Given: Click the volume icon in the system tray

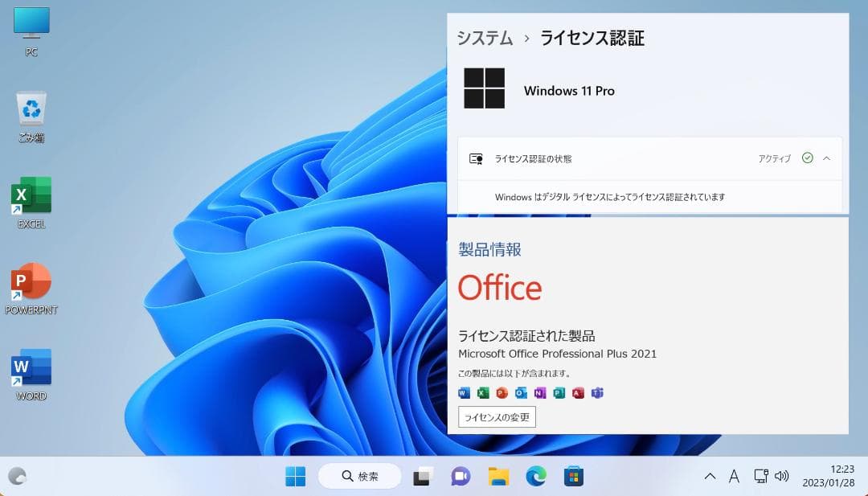Looking at the screenshot, I should click(780, 476).
